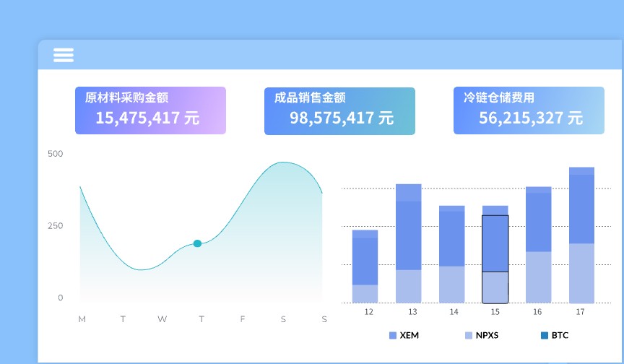This screenshot has width=624, height=364.
Task: Select the tallest bar above label 17
Action: pyautogui.click(x=582, y=235)
